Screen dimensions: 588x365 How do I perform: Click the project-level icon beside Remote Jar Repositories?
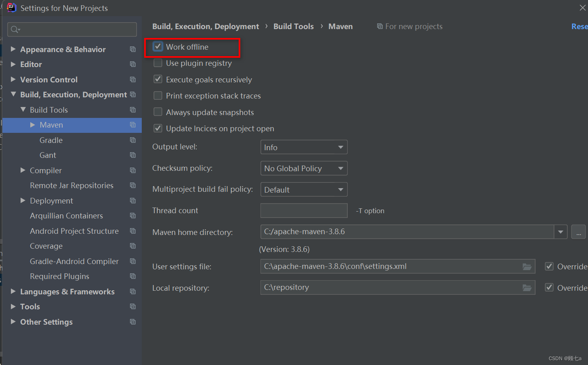(132, 185)
